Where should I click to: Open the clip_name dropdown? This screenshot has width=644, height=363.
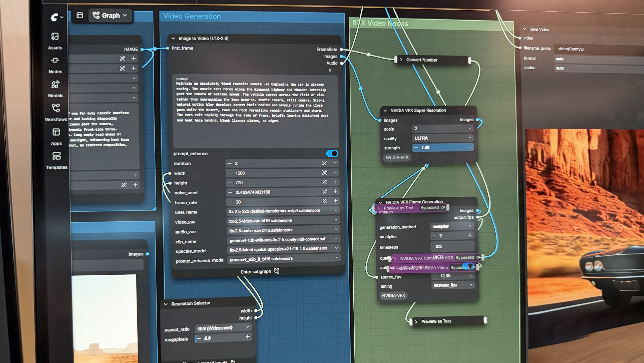coord(284,239)
